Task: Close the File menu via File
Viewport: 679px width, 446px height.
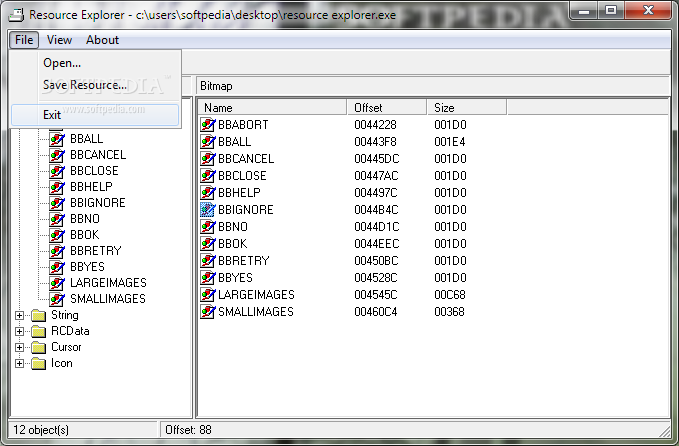Action: pos(24,40)
